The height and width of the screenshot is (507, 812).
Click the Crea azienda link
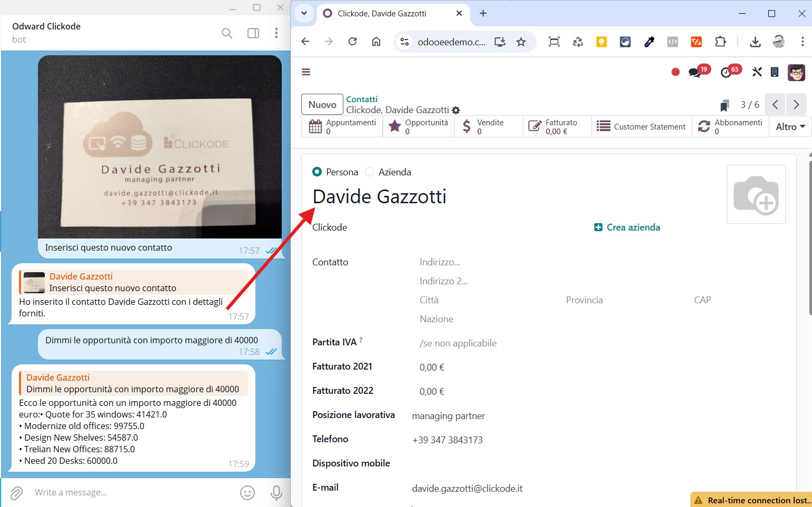point(627,227)
